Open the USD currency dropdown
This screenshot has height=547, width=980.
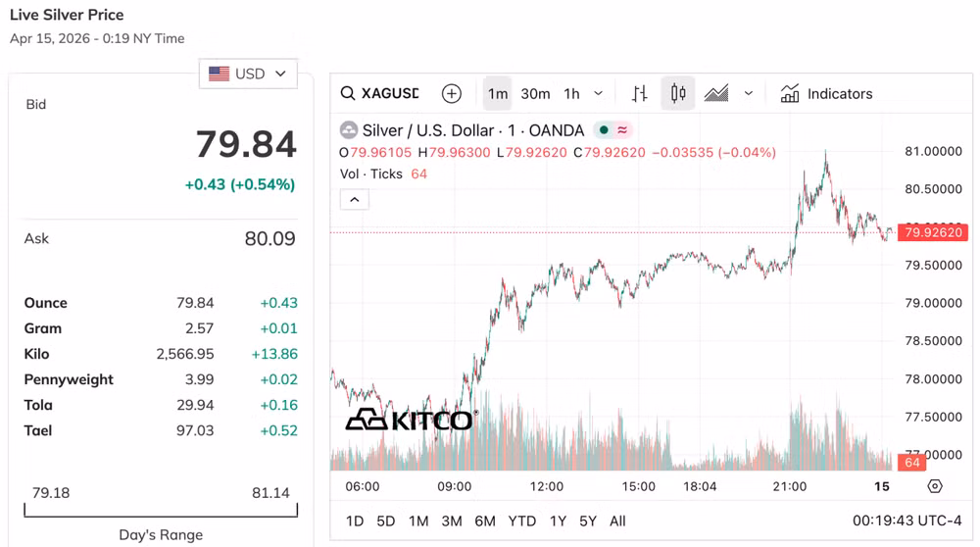[x=248, y=74]
